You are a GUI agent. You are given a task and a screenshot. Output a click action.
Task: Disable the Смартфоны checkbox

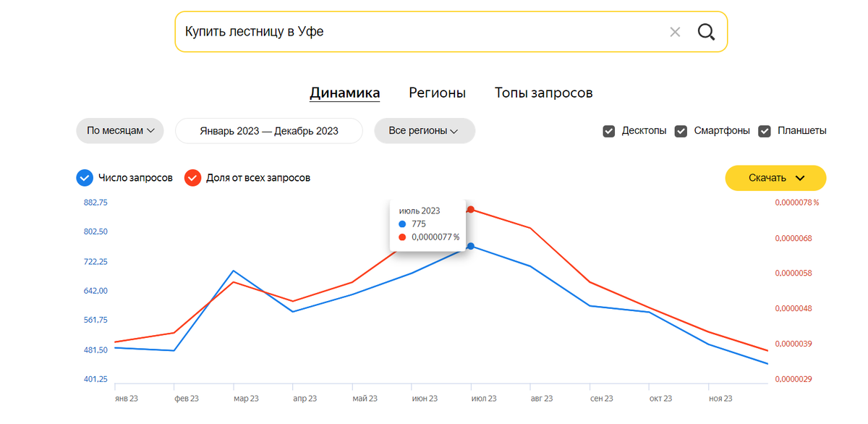(681, 131)
